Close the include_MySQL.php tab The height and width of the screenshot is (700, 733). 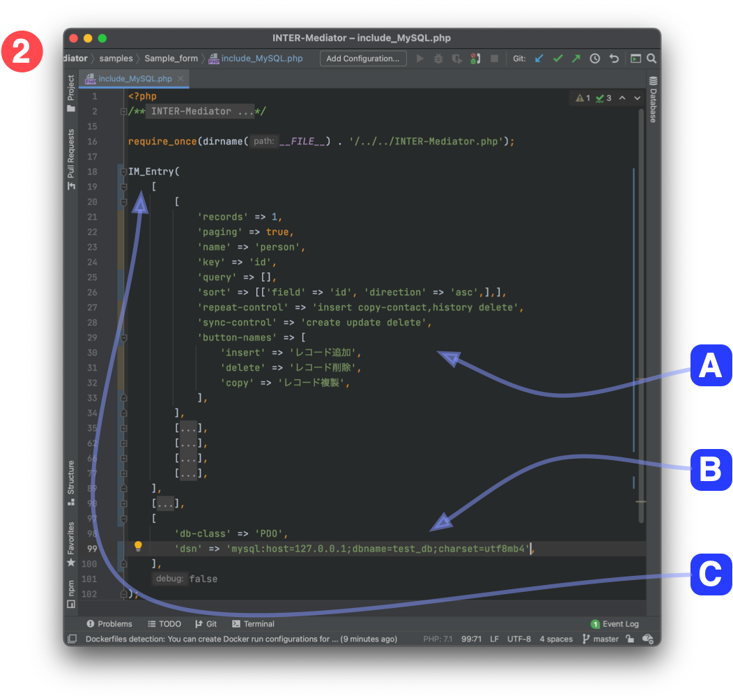[180, 79]
